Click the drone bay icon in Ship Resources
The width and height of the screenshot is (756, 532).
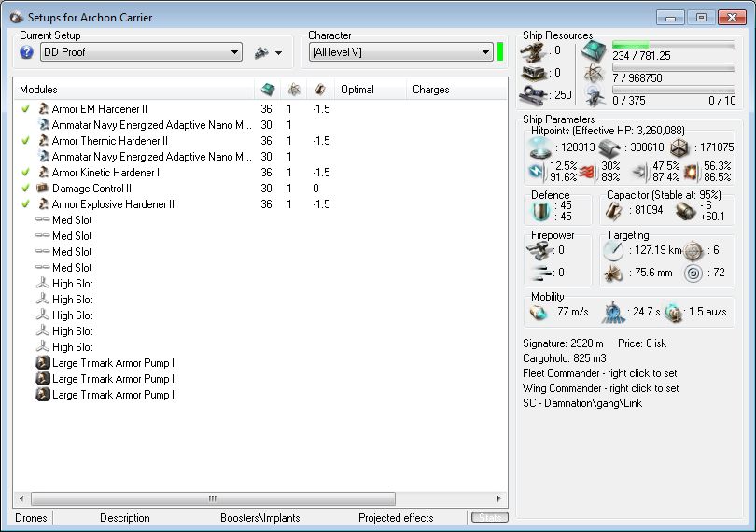tap(594, 95)
